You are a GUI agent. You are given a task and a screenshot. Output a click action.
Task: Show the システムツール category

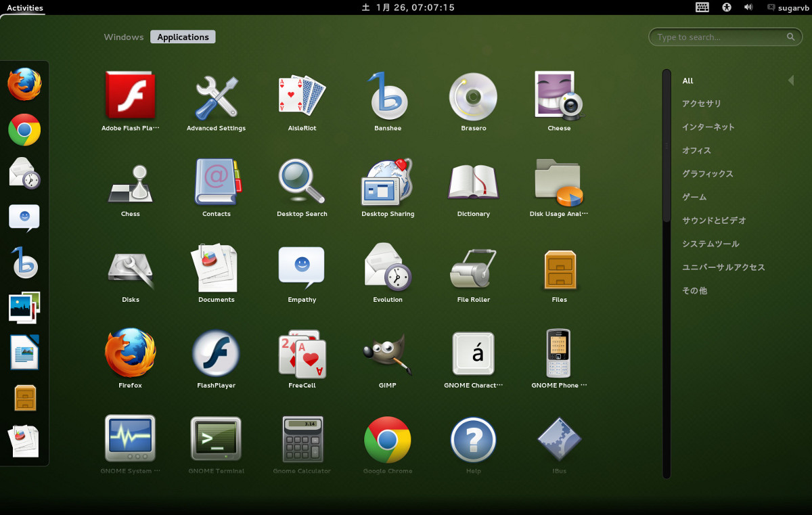(x=710, y=244)
